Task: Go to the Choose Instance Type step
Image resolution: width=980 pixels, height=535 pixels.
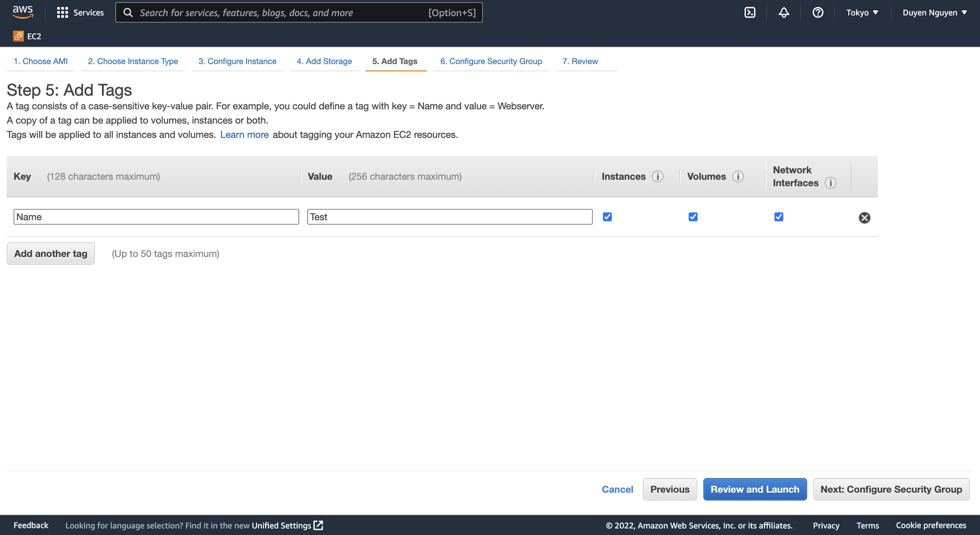Action: click(133, 61)
